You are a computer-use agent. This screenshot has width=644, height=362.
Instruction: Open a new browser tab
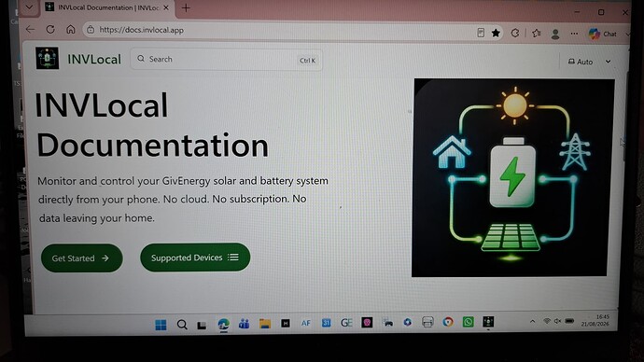(x=186, y=7)
